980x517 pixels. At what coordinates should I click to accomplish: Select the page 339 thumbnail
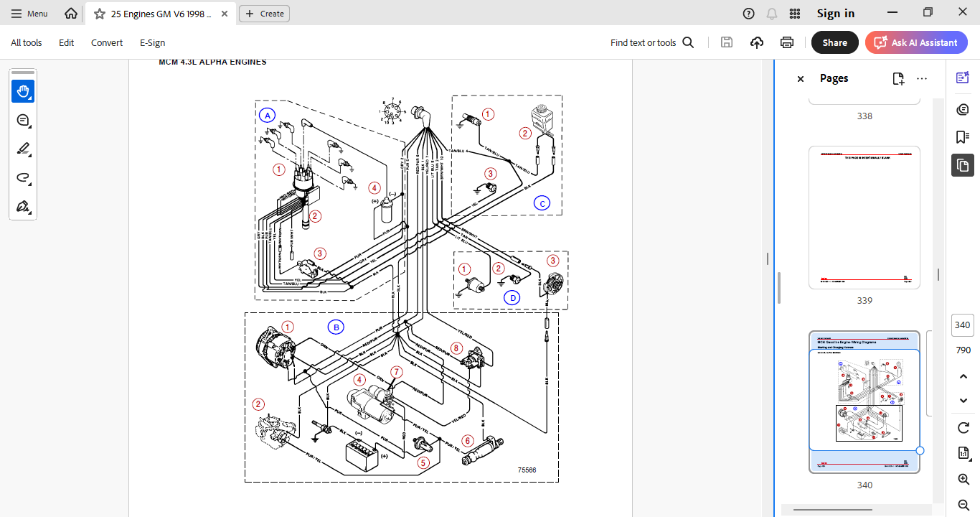[864, 218]
